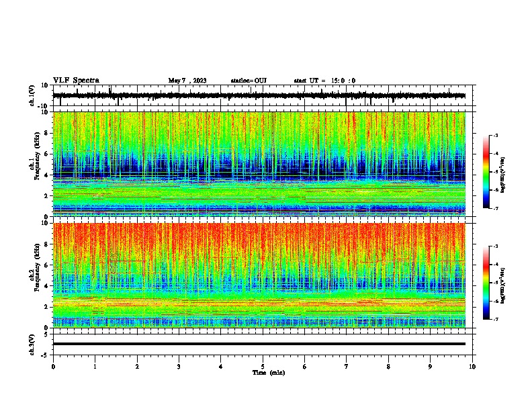532x411 pixels.
Task: Click the "VLF Spectra" plot title
Action: [76, 80]
